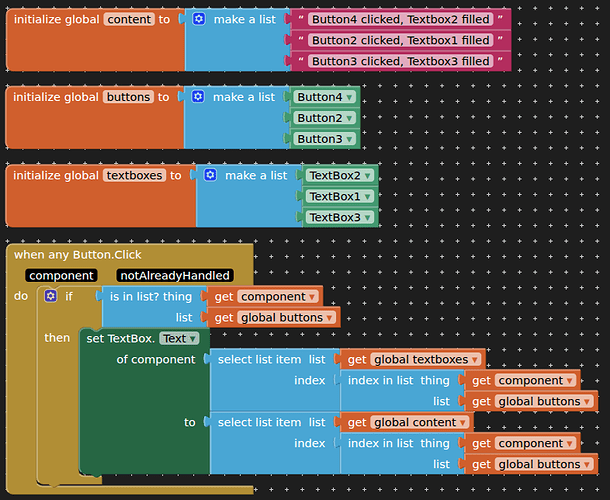The width and height of the screenshot is (610, 500).
Task: Open the TextBox1 component dropdown
Action: (x=369, y=196)
